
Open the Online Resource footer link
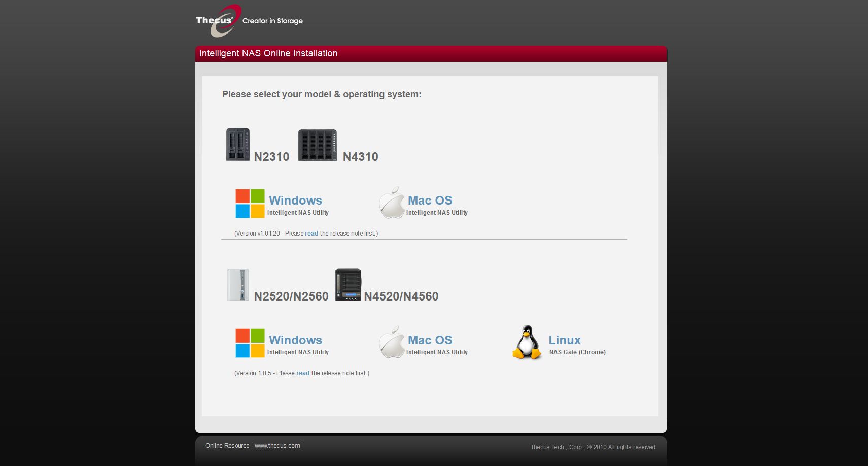pos(227,446)
